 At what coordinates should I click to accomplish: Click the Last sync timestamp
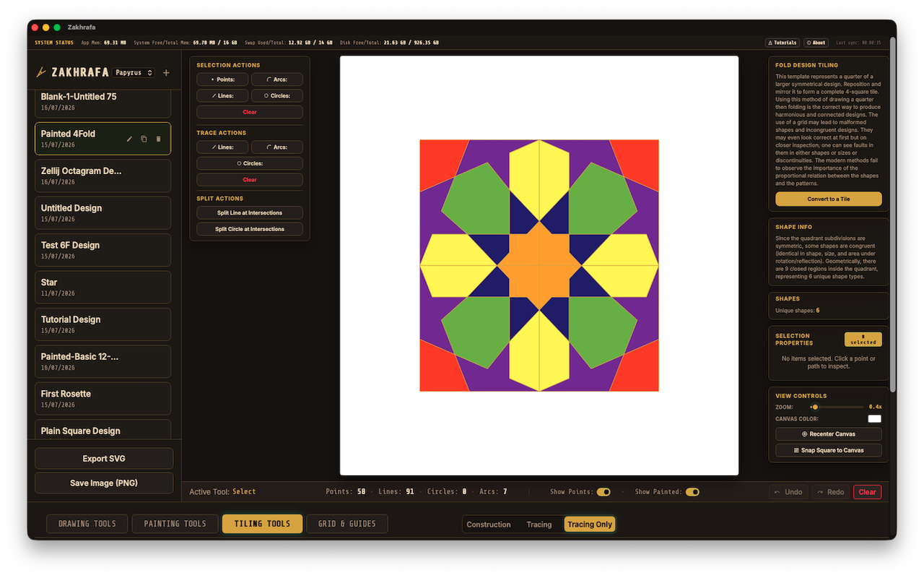point(859,43)
